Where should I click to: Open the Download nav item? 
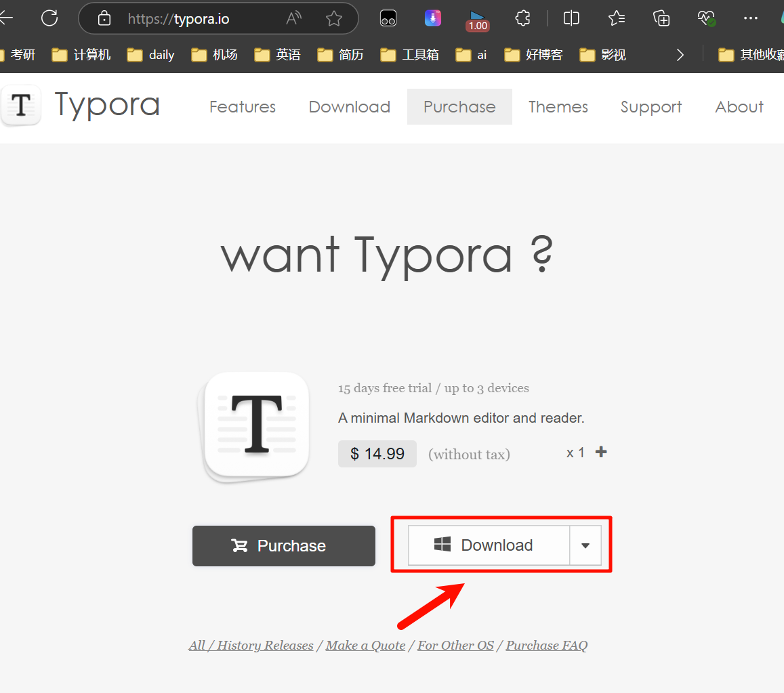pyautogui.click(x=350, y=106)
